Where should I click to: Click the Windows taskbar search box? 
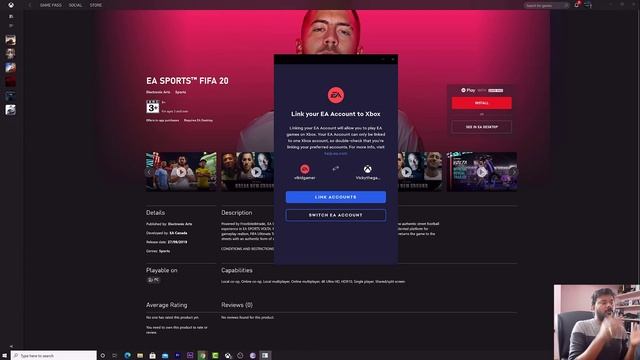(x=54, y=356)
